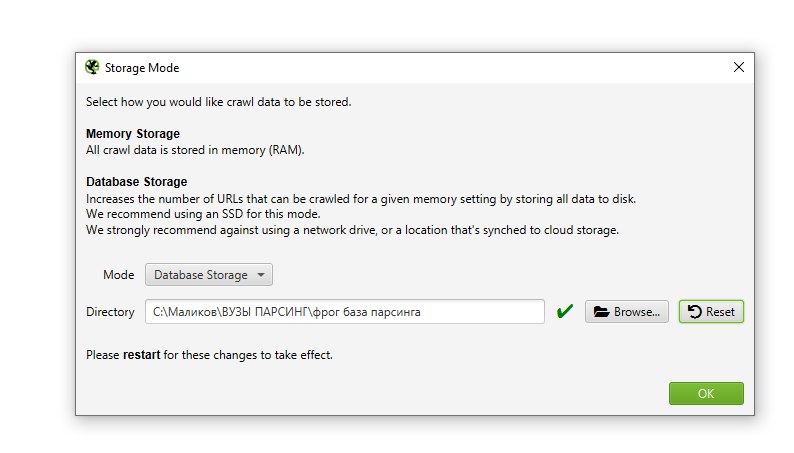Click the bold restart word

[x=141, y=355]
